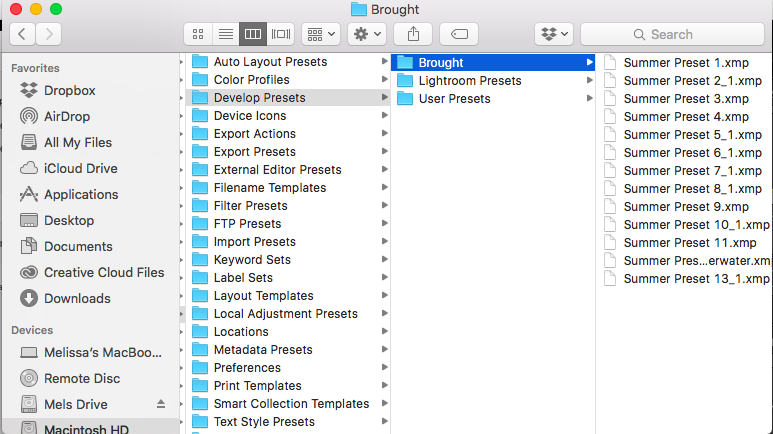Select cover flow view button

[x=281, y=34]
